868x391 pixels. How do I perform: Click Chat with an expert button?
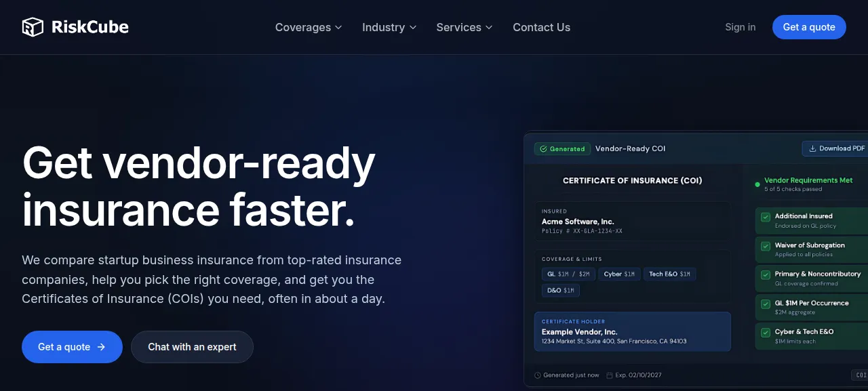pyautogui.click(x=192, y=347)
